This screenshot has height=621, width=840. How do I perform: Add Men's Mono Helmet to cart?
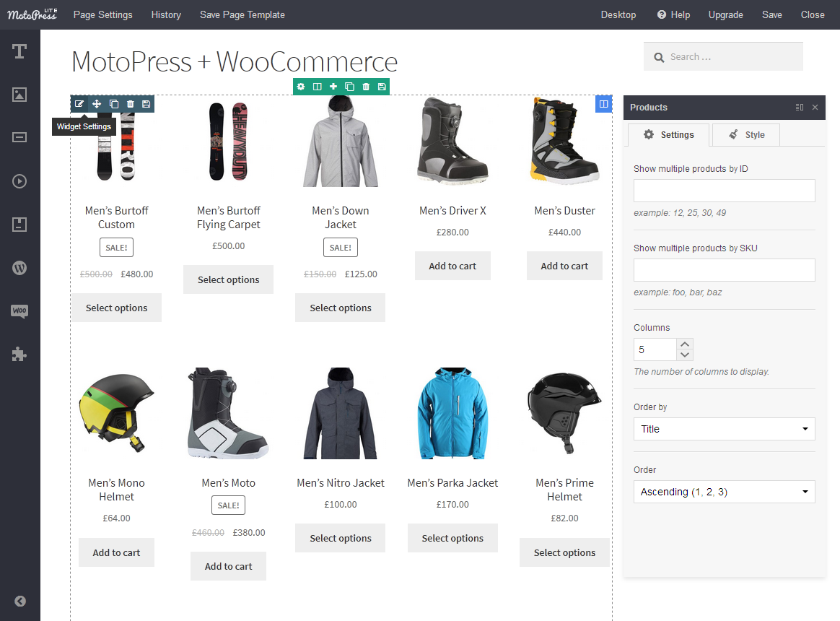(x=116, y=552)
